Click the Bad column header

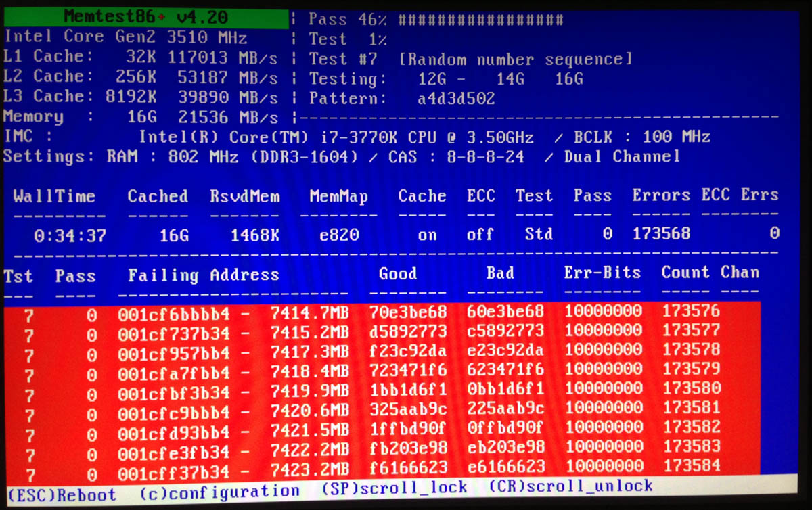(500, 273)
